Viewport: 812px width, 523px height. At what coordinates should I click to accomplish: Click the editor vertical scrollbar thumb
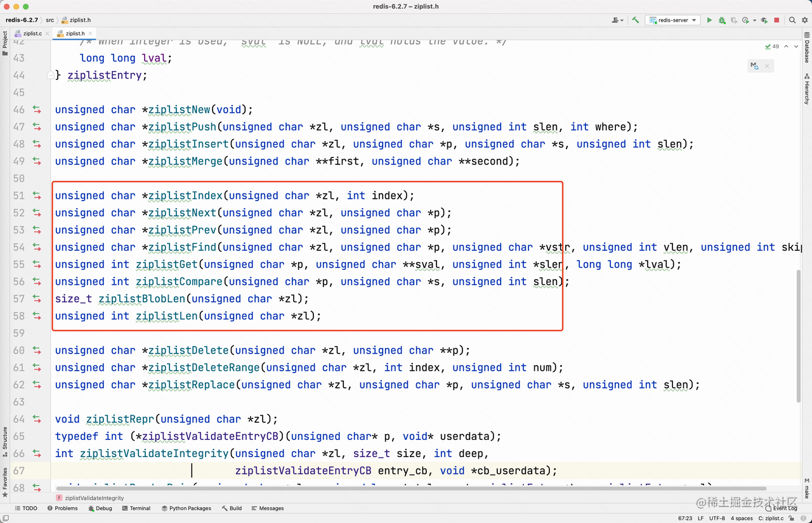(799, 335)
